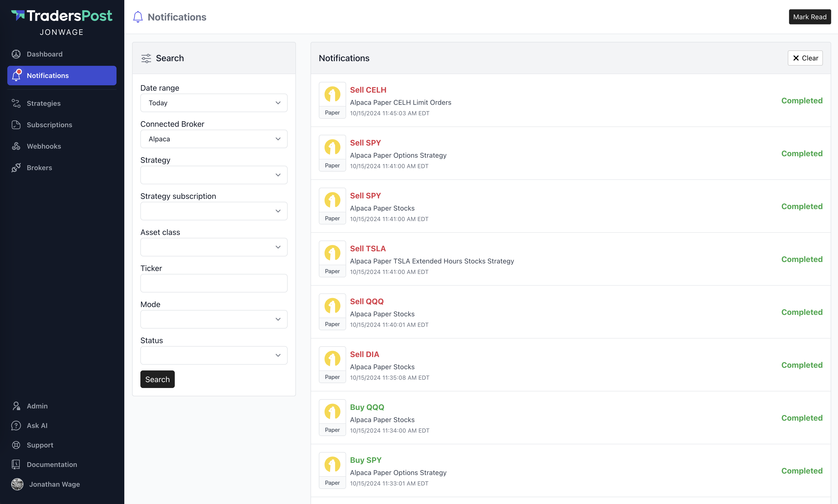Image resolution: width=838 pixels, height=504 pixels.
Task: Click the Alpaca logo on Sell TSLA row
Action: 332,253
